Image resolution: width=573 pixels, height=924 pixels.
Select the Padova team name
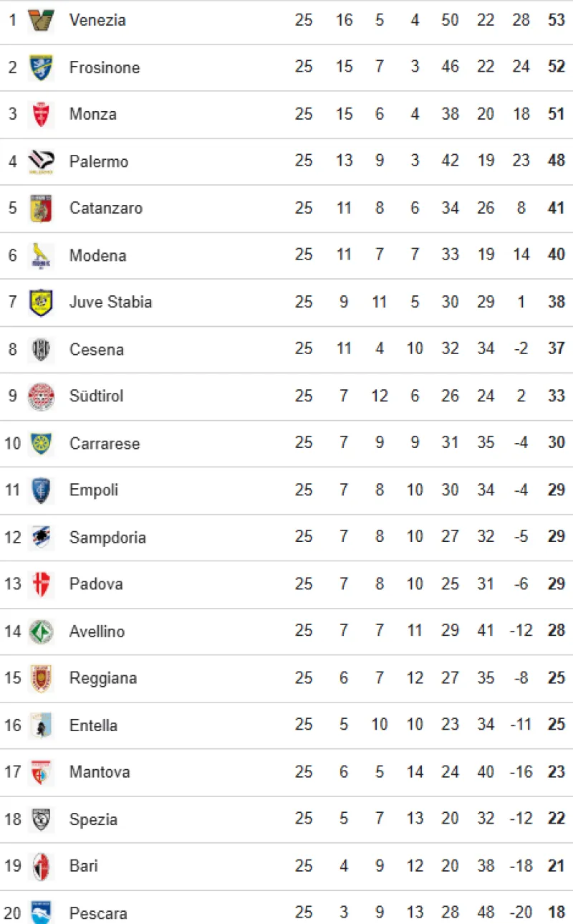96,584
